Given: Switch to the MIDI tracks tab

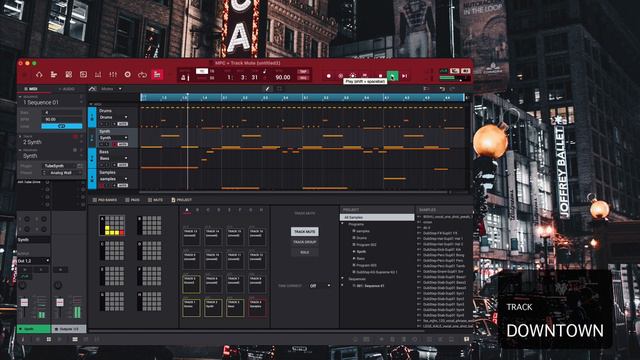Looking at the screenshot, I should point(31,89).
